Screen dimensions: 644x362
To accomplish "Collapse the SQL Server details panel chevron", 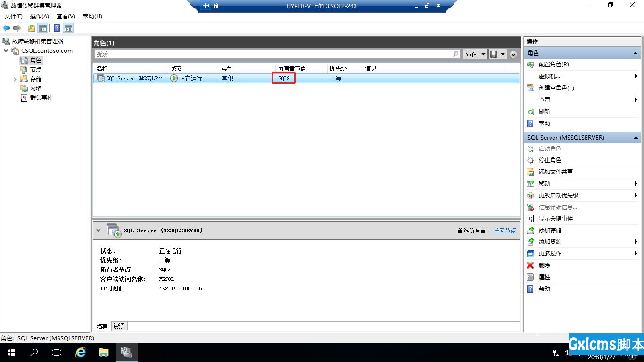I will pyautogui.click(x=99, y=230).
